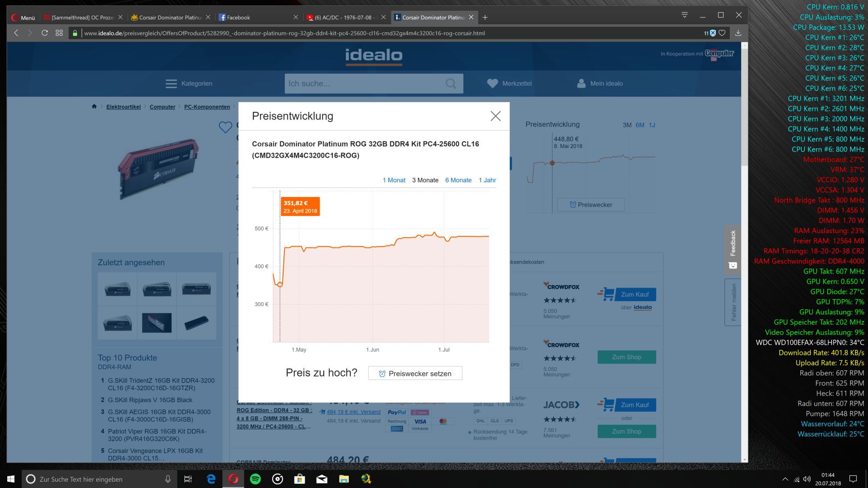The width and height of the screenshot is (868, 488).
Task: Click the Preiswecker setzen button
Action: point(415,373)
